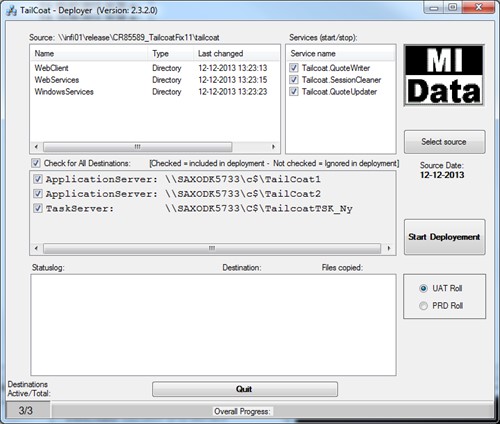Click the TailCoat app icon in title bar
Screen dimensions: 500x424
click(11, 11)
